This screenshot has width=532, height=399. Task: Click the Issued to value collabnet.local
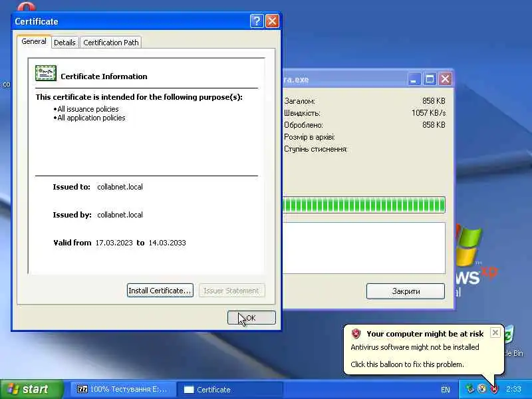click(x=120, y=187)
